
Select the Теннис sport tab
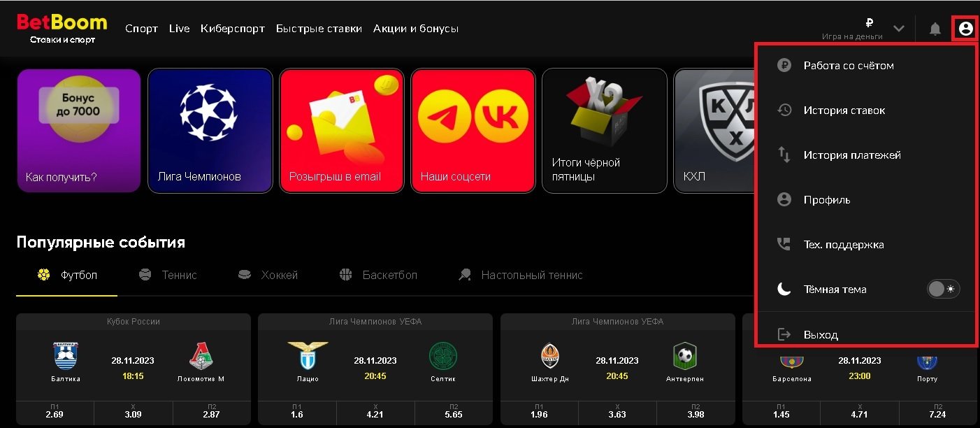point(168,275)
